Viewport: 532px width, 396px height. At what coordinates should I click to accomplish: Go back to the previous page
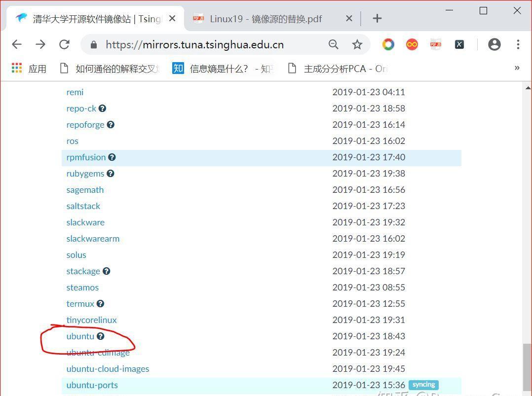[17, 44]
